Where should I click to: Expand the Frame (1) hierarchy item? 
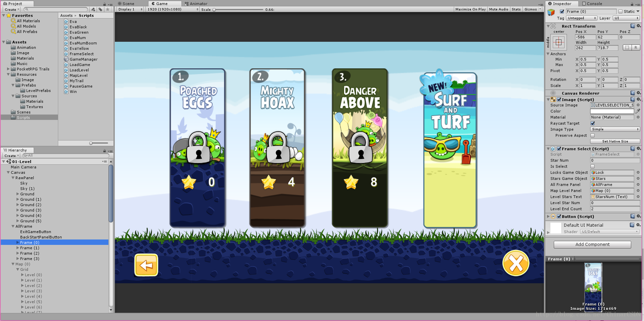tap(18, 248)
